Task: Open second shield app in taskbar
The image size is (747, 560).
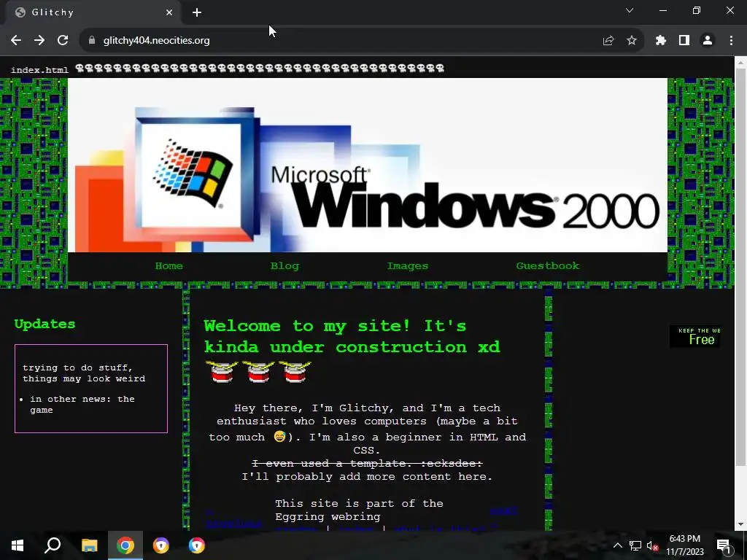Action: (197, 545)
